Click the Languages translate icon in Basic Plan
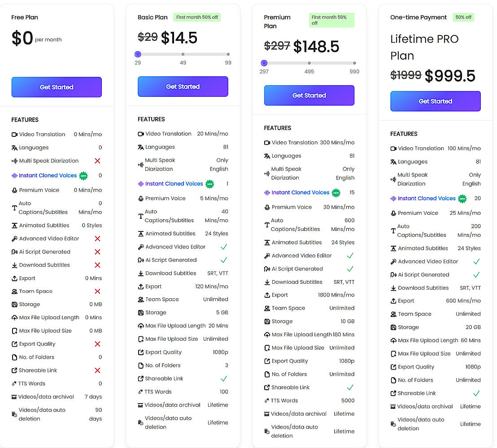Screen dimensions: 497x448 pos(141,147)
